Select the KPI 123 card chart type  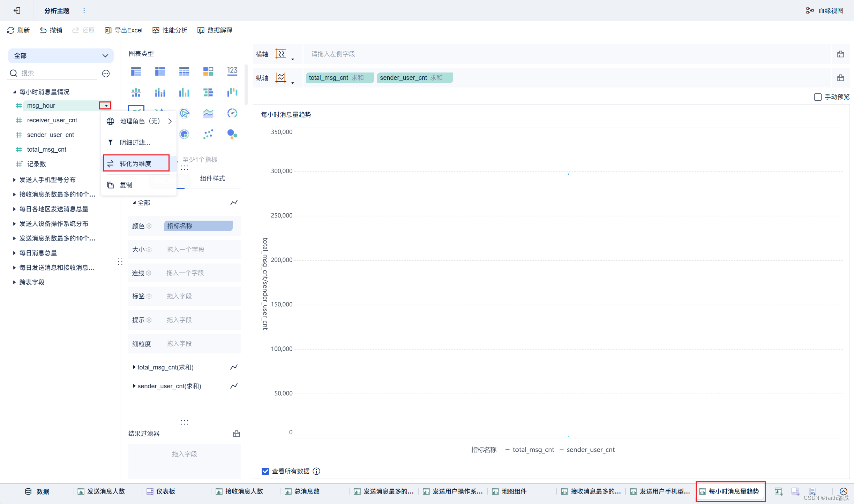pyautogui.click(x=232, y=71)
